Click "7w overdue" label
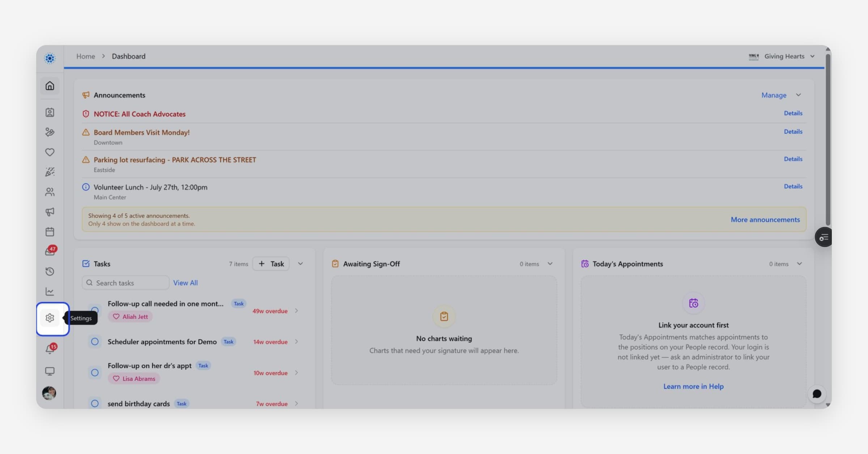Screen dimensions: 868x454 coord(272,404)
